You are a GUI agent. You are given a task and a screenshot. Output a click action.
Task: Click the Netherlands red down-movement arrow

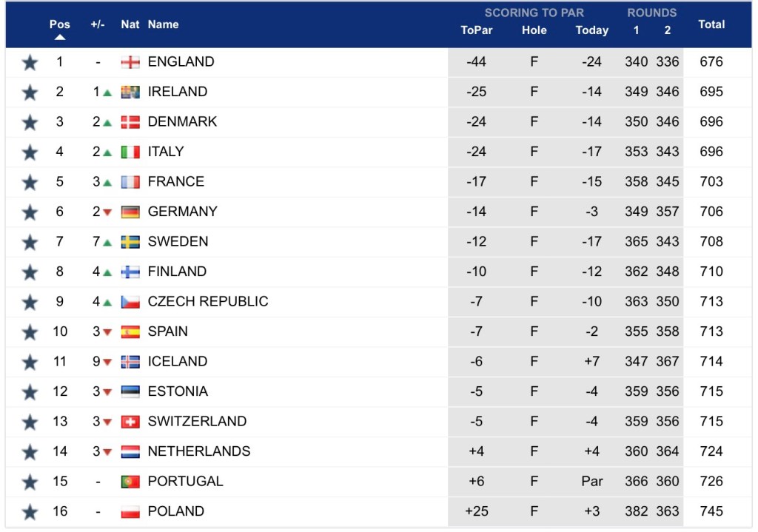coord(107,452)
